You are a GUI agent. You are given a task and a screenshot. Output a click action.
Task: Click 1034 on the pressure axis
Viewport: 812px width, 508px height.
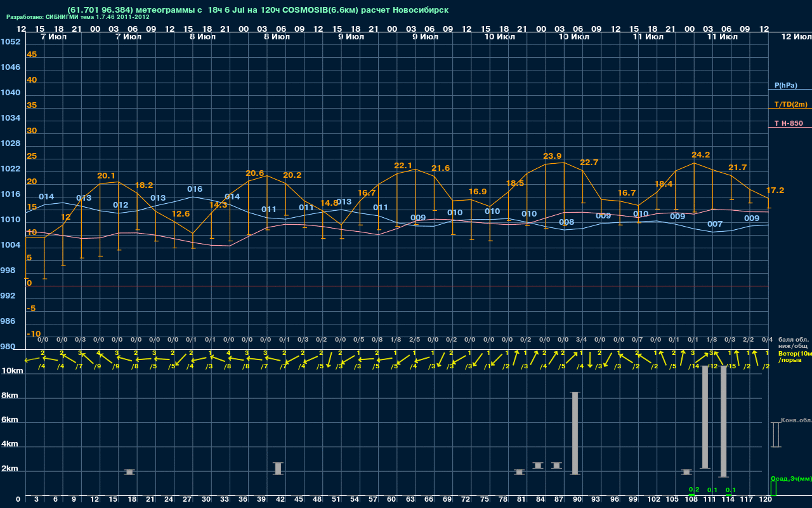point(10,118)
